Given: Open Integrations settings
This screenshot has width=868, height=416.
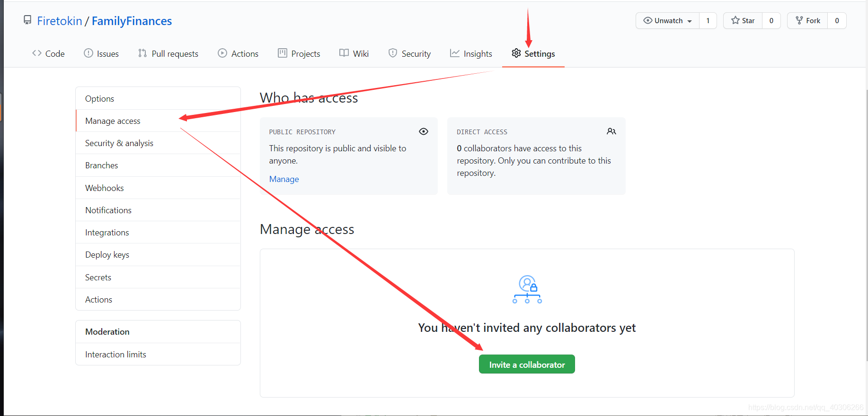Looking at the screenshot, I should (158, 232).
